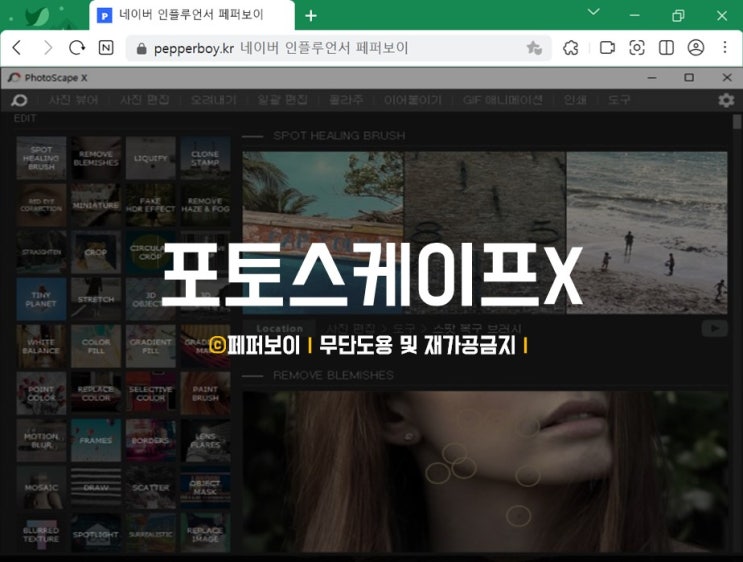The image size is (743, 562).
Task: Switch to the 사진 편집 tab
Action: click(x=144, y=100)
